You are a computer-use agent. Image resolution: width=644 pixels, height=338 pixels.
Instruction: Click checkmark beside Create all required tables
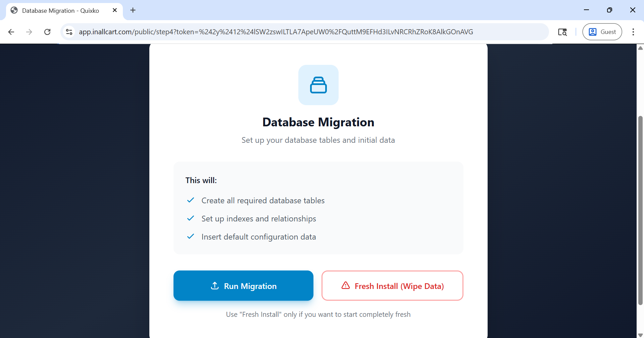tap(191, 200)
